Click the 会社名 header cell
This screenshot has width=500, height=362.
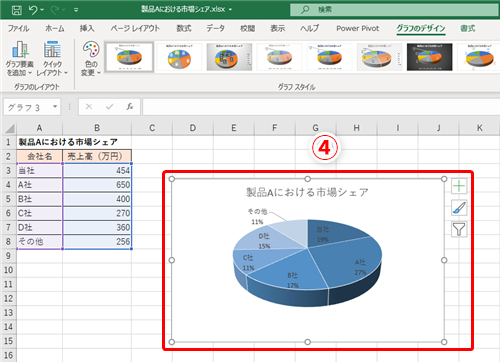point(40,156)
